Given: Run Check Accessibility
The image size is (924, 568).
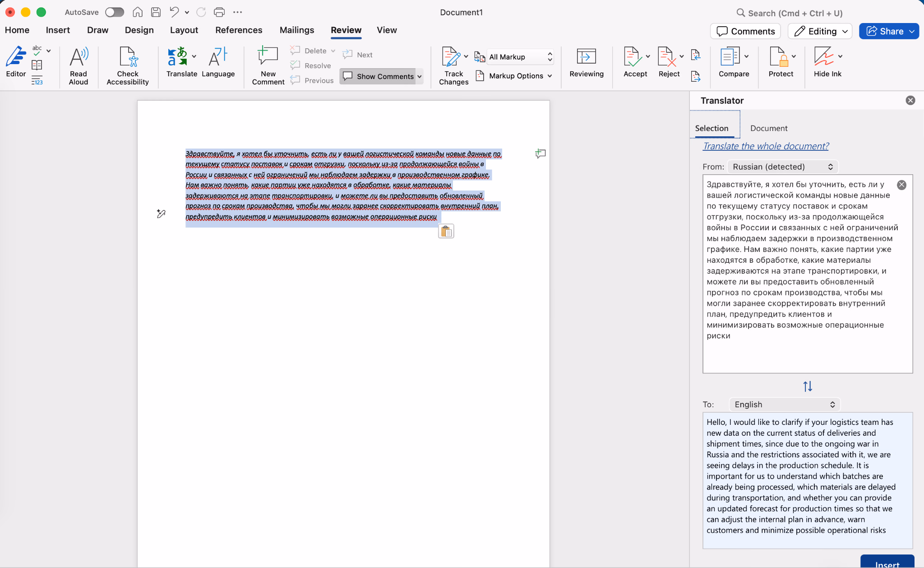Looking at the screenshot, I should pos(128,65).
